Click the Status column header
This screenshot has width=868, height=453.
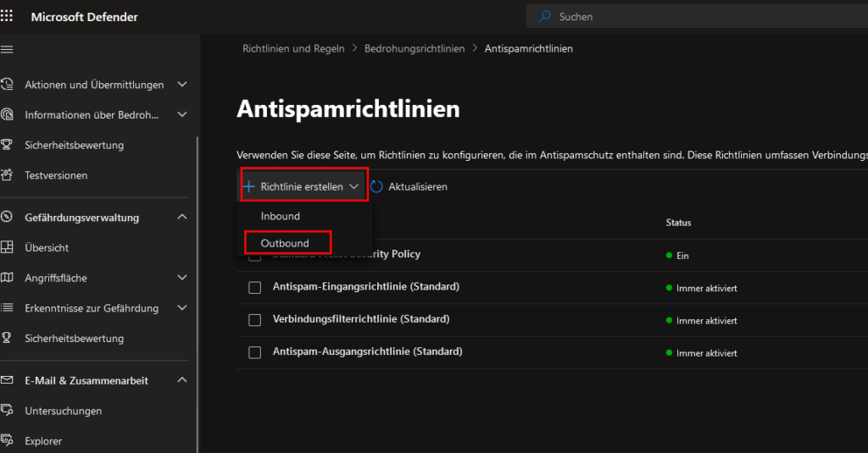[x=678, y=223]
